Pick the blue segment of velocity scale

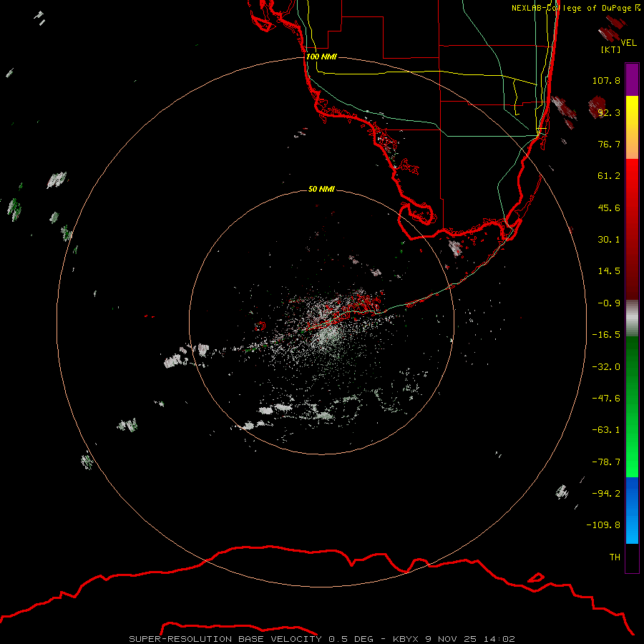[632, 510]
